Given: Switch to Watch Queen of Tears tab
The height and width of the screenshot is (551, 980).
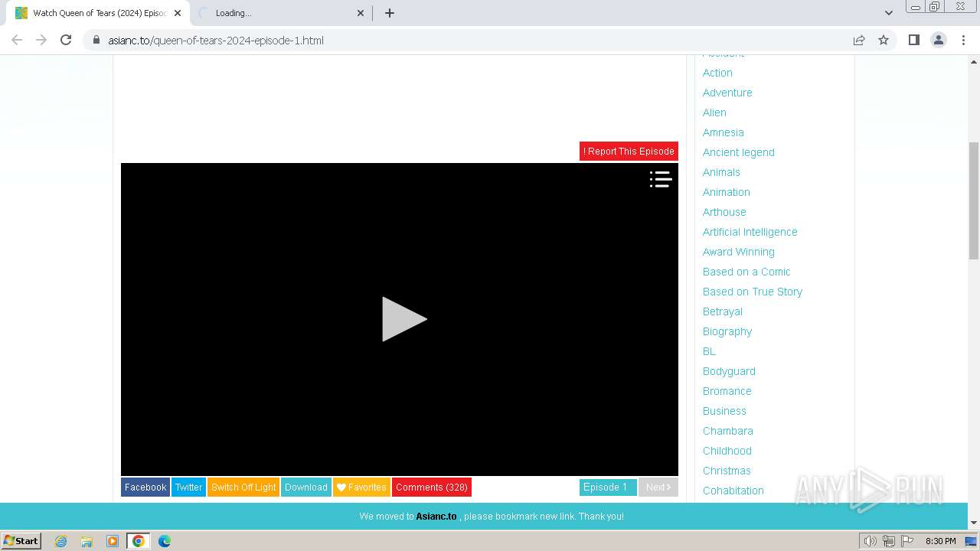Looking at the screenshot, I should click(x=99, y=13).
